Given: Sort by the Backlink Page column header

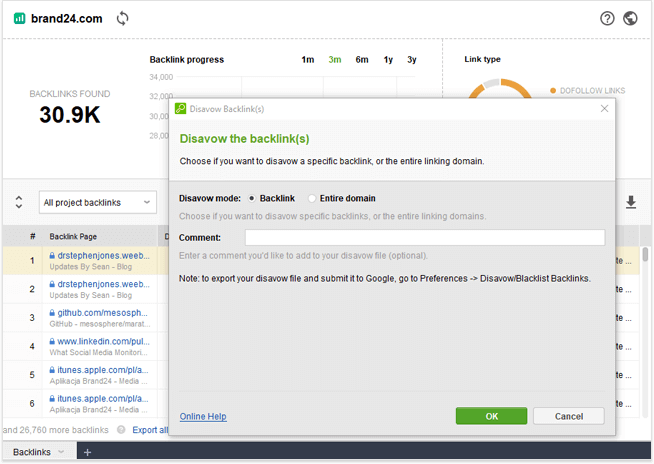Looking at the screenshot, I should tap(73, 237).
